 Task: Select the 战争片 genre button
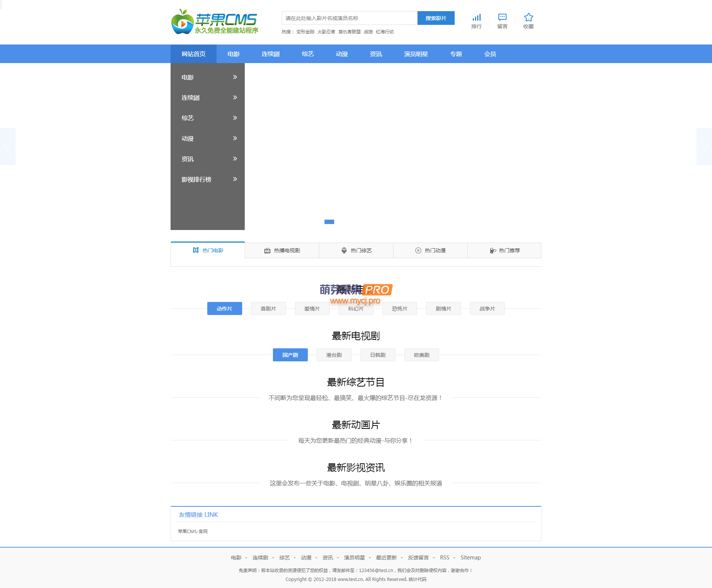487,309
